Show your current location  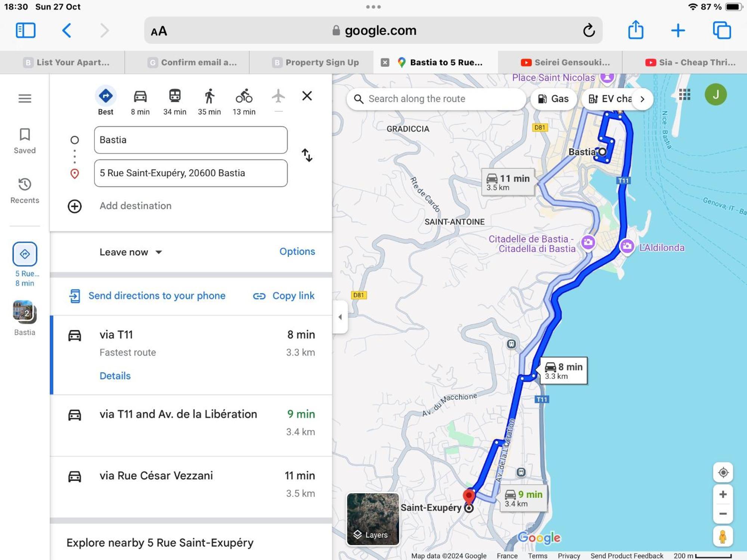point(723,473)
